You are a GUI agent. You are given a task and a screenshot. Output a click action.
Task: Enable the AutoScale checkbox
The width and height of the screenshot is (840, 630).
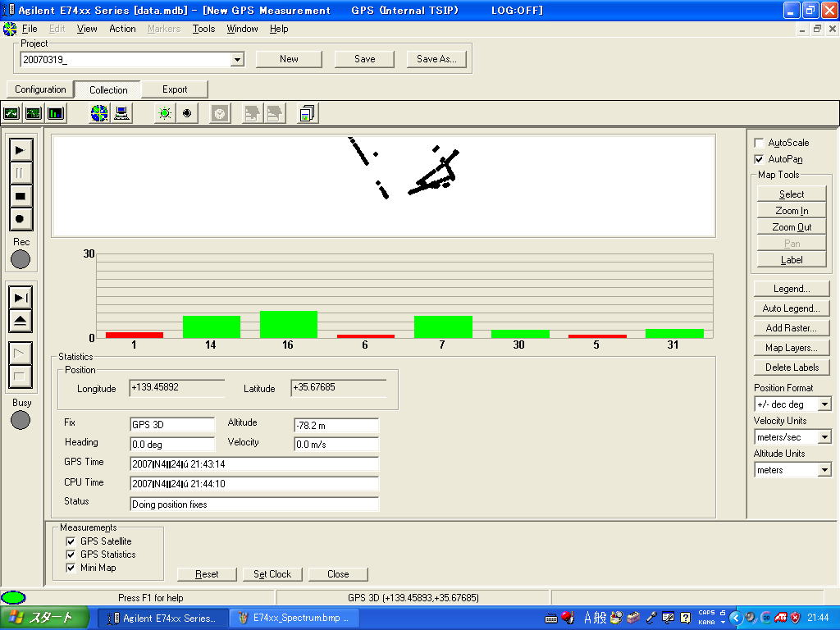click(x=759, y=143)
